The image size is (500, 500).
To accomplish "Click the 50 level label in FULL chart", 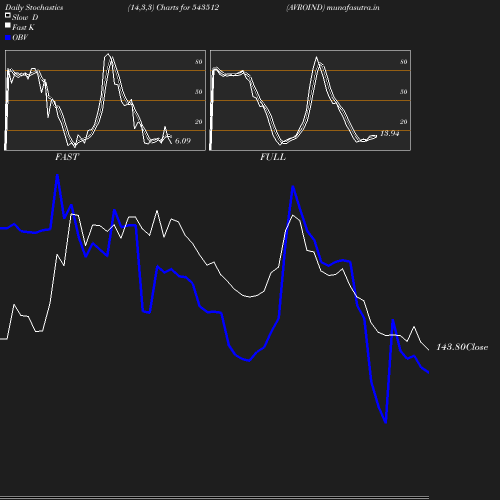I will coord(404,92).
